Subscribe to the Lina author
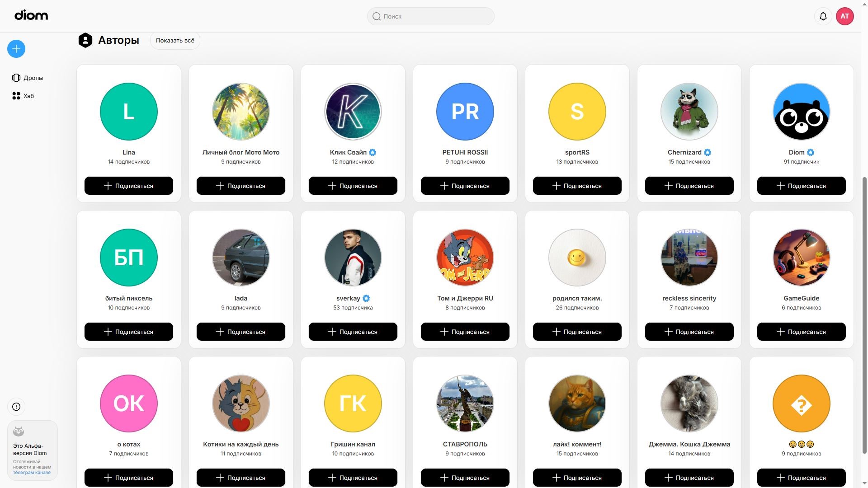 (x=129, y=186)
